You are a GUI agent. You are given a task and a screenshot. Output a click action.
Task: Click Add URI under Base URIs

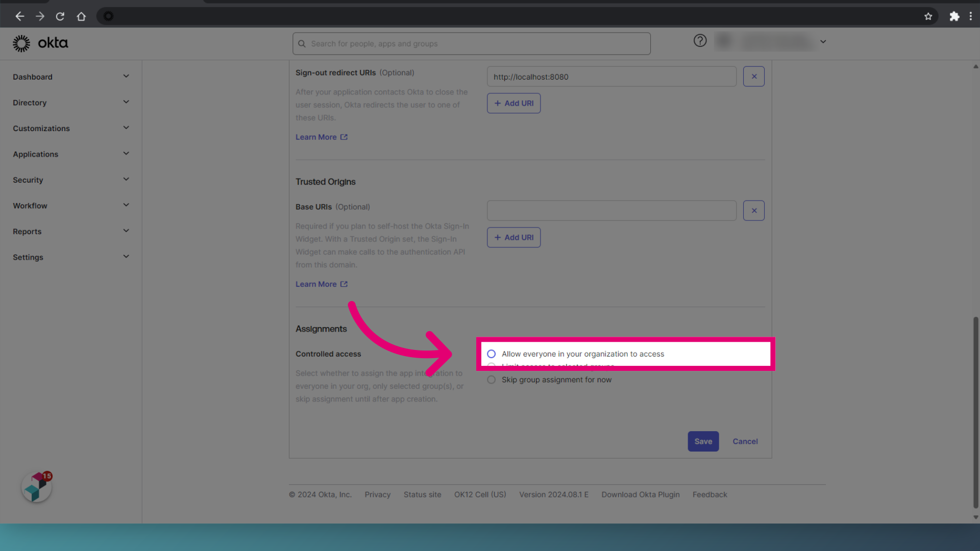tap(513, 237)
